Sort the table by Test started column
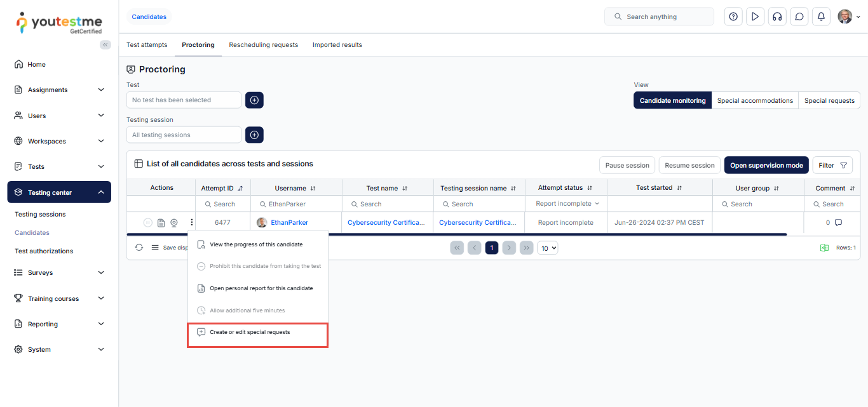The image size is (868, 407). 679,188
